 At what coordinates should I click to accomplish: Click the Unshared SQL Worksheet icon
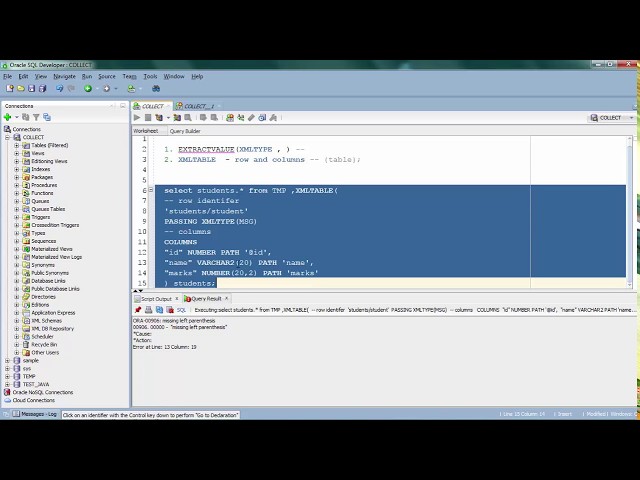(230, 118)
